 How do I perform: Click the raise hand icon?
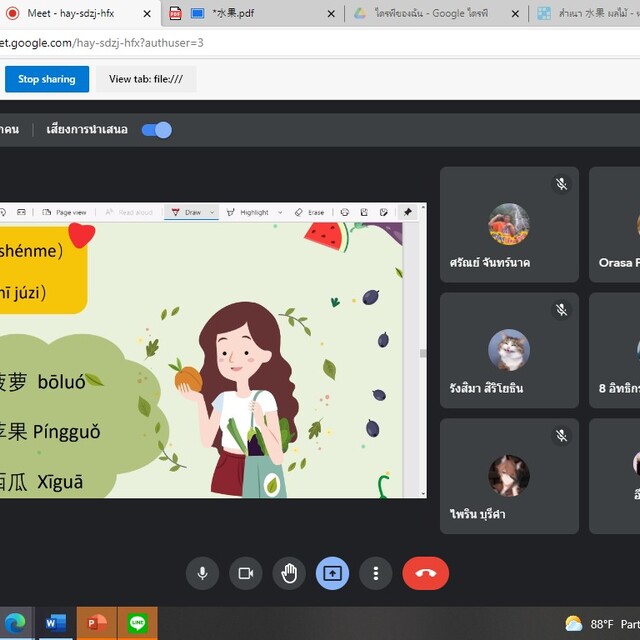289,573
